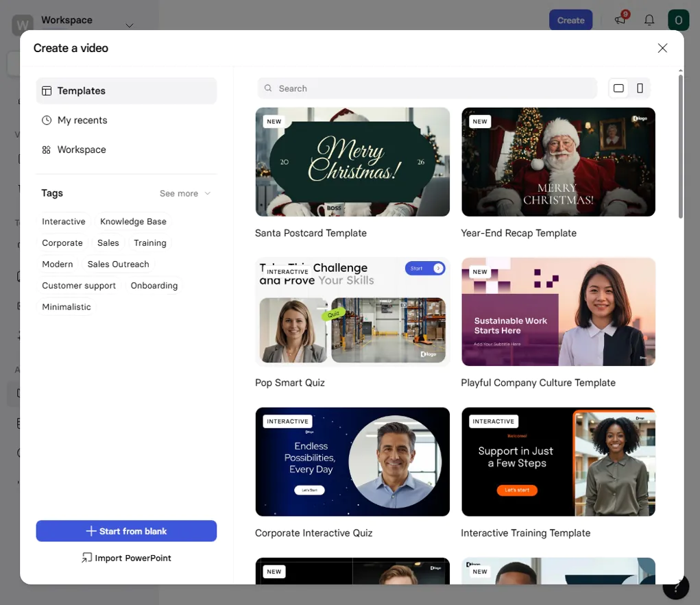
Task: Open notifications bell icon
Action: click(x=649, y=20)
